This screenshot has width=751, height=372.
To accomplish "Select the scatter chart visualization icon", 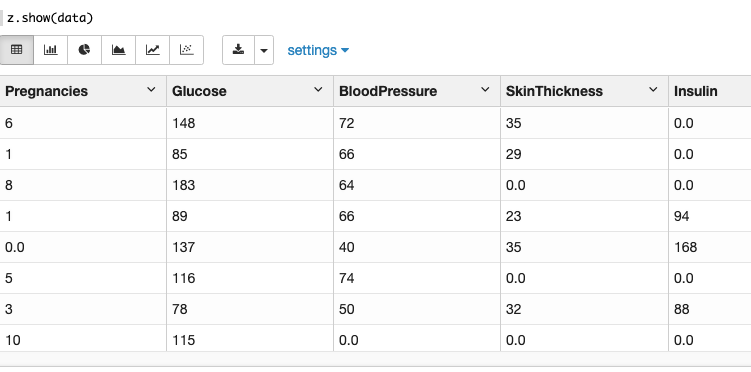I will (186, 50).
